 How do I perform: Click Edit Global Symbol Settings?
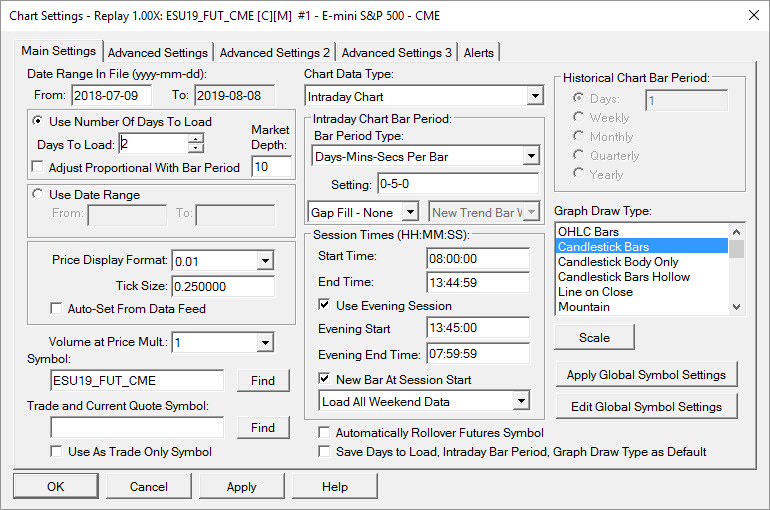coord(646,406)
